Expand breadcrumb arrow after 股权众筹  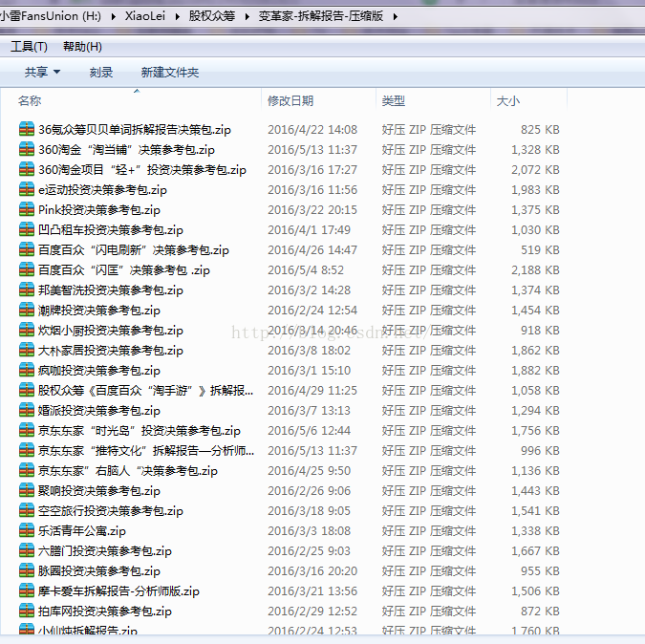coord(247,17)
